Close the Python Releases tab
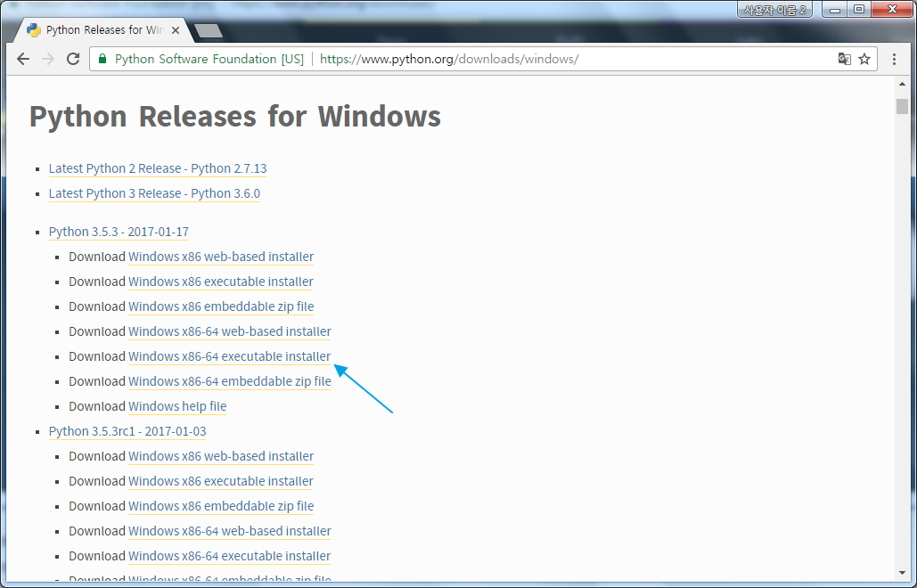The image size is (917, 588). point(175,30)
